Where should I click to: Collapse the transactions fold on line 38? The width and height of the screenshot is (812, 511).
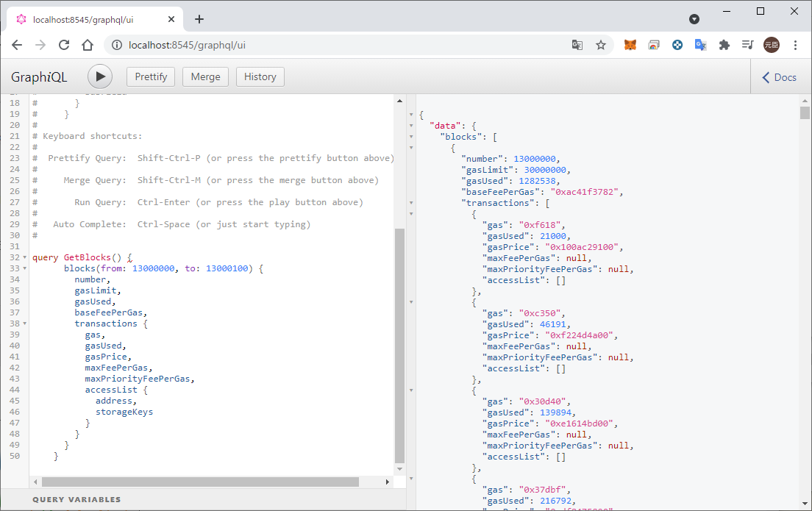(25, 324)
